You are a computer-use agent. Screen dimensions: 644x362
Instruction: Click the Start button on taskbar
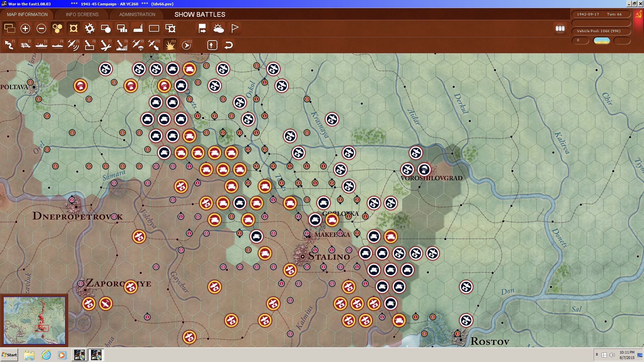[9, 355]
